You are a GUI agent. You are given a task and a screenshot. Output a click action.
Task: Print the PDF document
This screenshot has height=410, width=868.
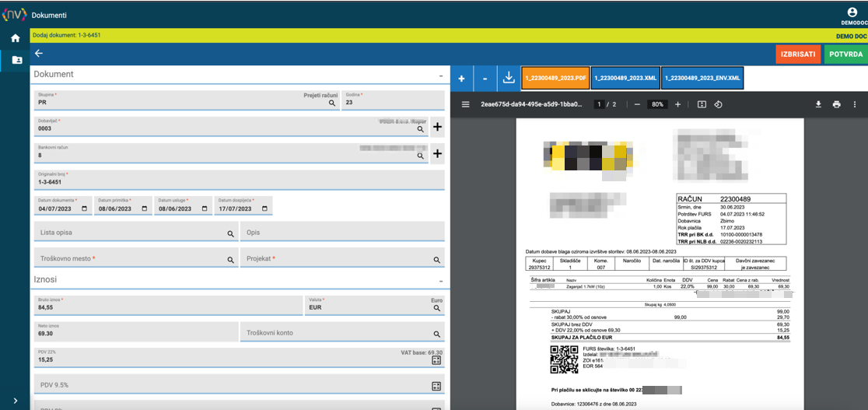pyautogui.click(x=836, y=104)
